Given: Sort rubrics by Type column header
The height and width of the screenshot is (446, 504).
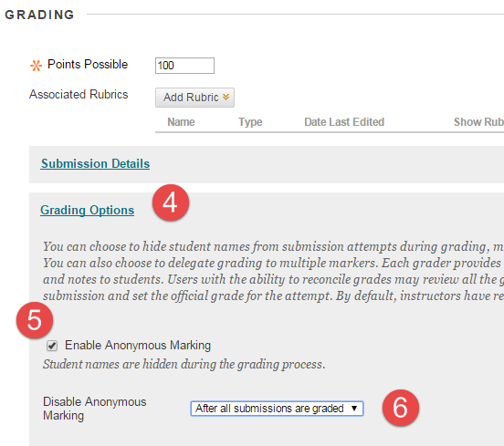Looking at the screenshot, I should click(x=250, y=122).
